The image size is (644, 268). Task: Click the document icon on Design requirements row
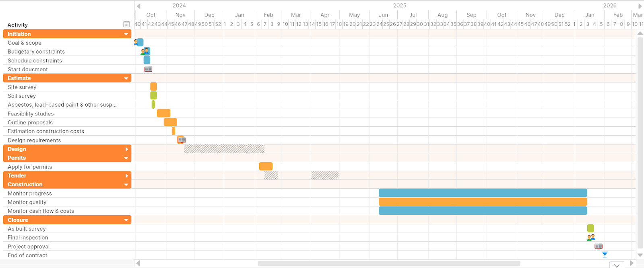point(182,140)
